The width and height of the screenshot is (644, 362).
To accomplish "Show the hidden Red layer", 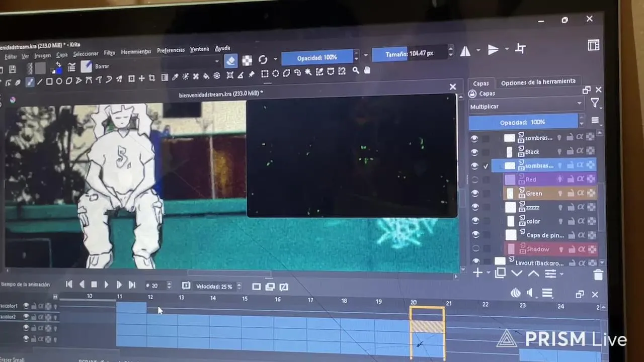I will pyautogui.click(x=475, y=179).
